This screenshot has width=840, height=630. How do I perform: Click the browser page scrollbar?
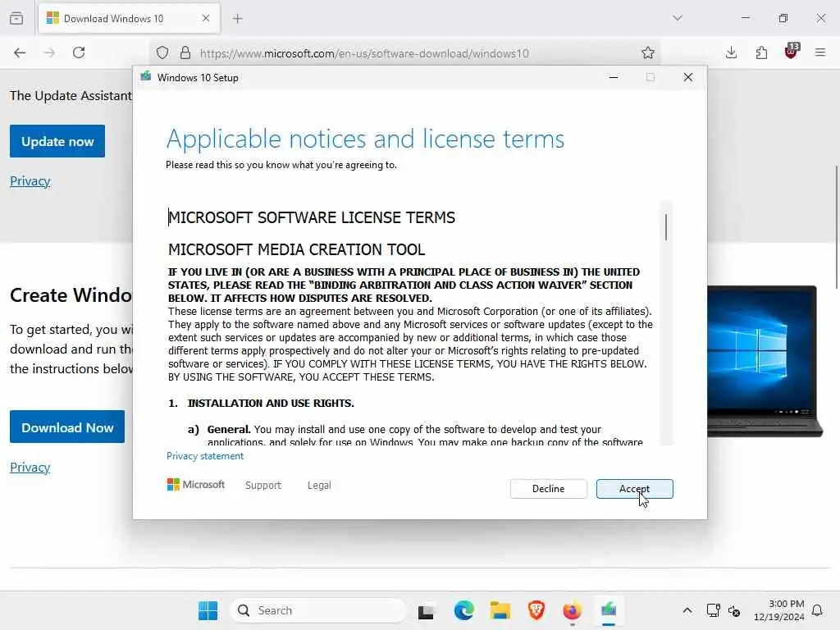click(837, 228)
